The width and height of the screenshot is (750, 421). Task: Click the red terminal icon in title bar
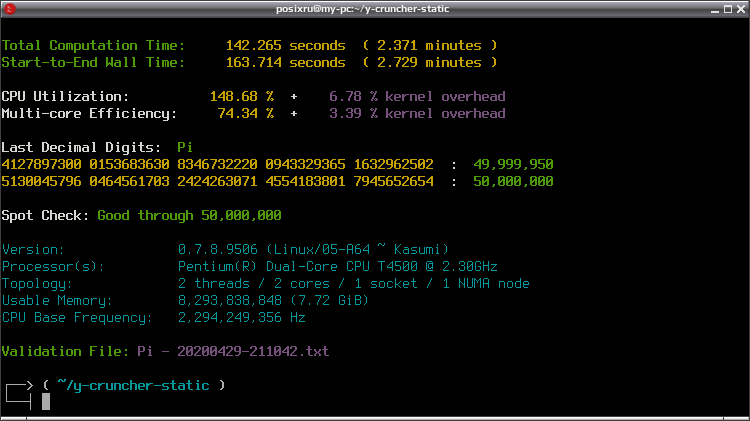coord(10,9)
